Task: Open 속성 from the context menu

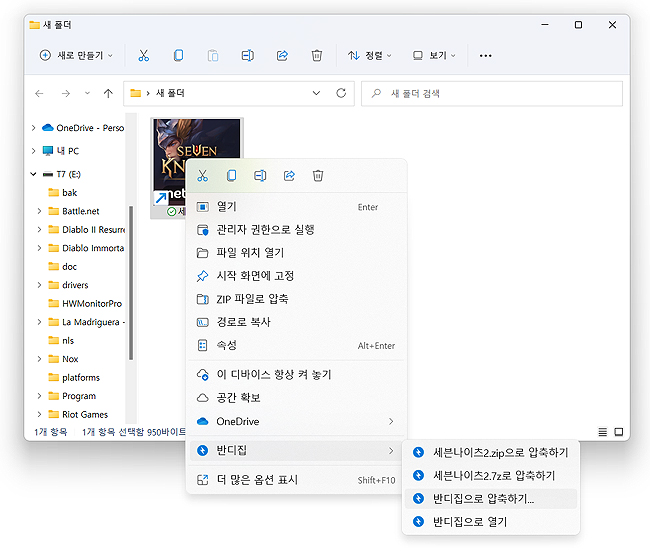Action: 296,345
